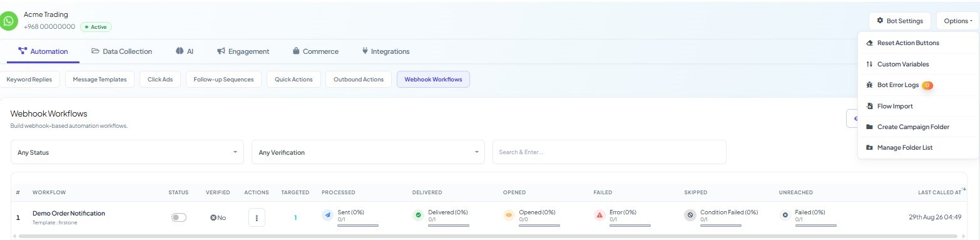Image resolution: width=980 pixels, height=240 pixels.
Task: Click the Condition Failed skipped icon
Action: tap(690, 215)
